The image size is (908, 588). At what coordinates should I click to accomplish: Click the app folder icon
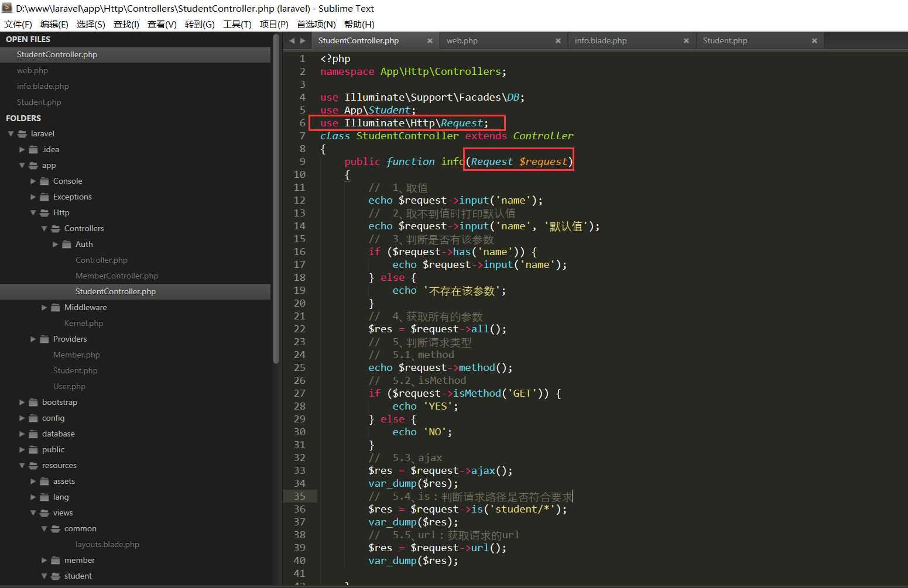(x=33, y=165)
